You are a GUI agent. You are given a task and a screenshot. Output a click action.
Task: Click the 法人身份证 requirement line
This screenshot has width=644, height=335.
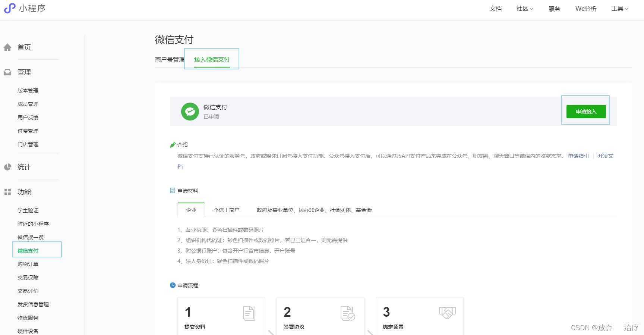point(223,261)
